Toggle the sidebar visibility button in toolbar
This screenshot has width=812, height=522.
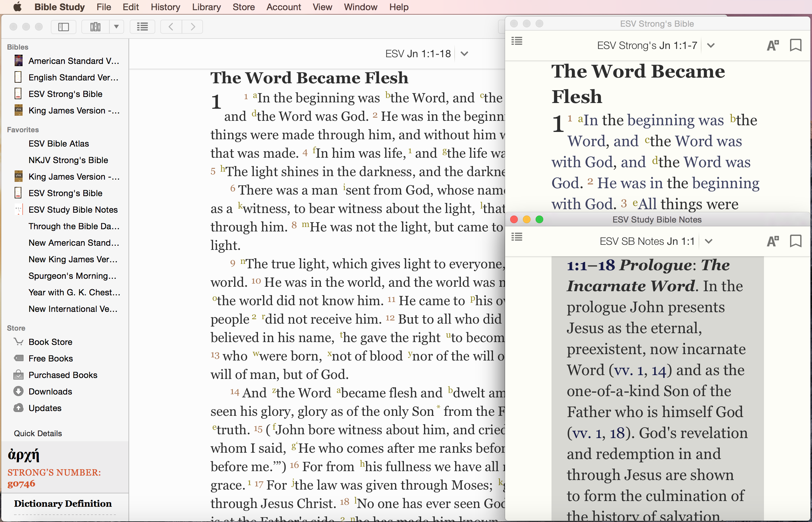click(x=63, y=27)
